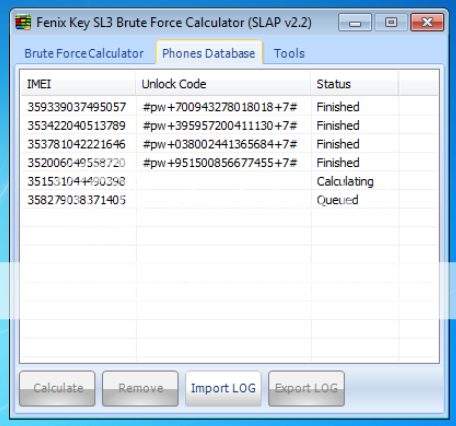Click unlock code #pw+038002441365684+7#

(220, 145)
